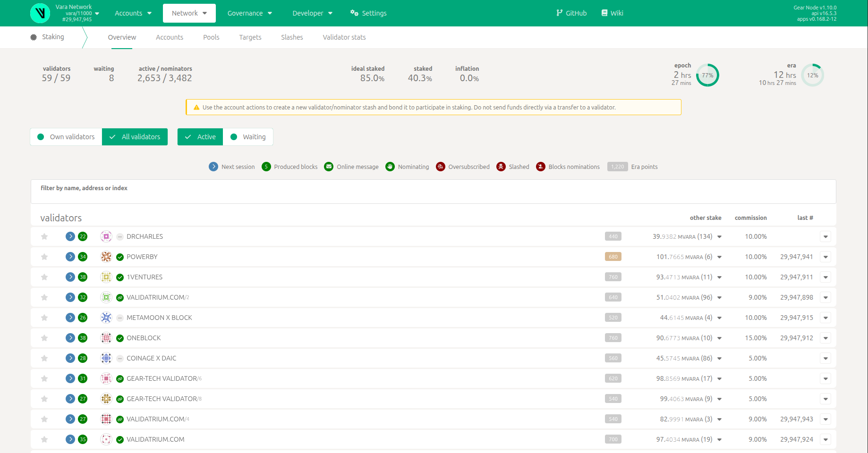Open last block 29,947,941 for POWERBY
The image size is (868, 453).
(797, 257)
